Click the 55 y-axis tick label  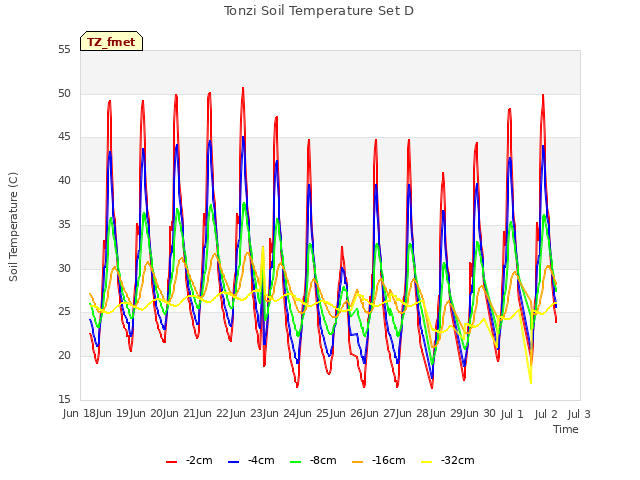[x=64, y=50]
